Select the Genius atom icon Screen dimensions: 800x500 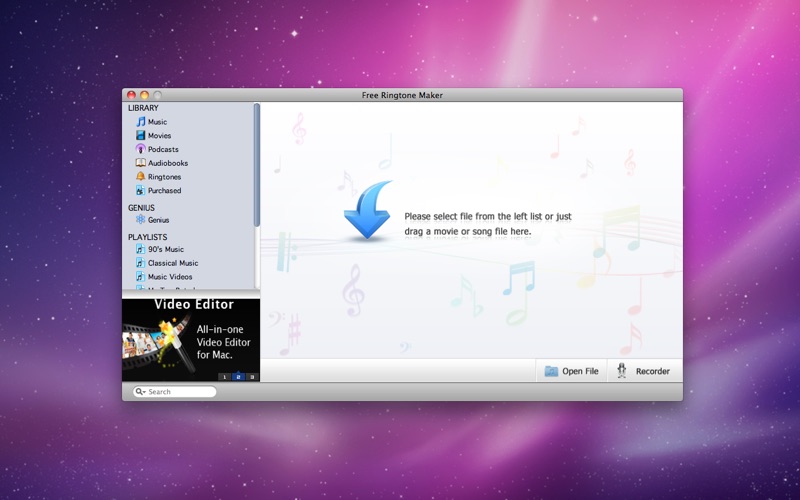tap(141, 220)
